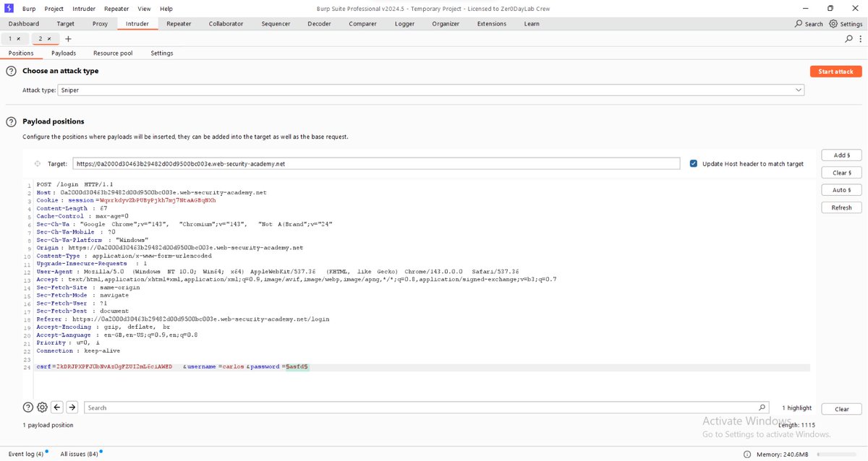Image resolution: width=868 pixels, height=461 pixels.
Task: Open the Intruder Settings sub-tab
Action: [161, 53]
